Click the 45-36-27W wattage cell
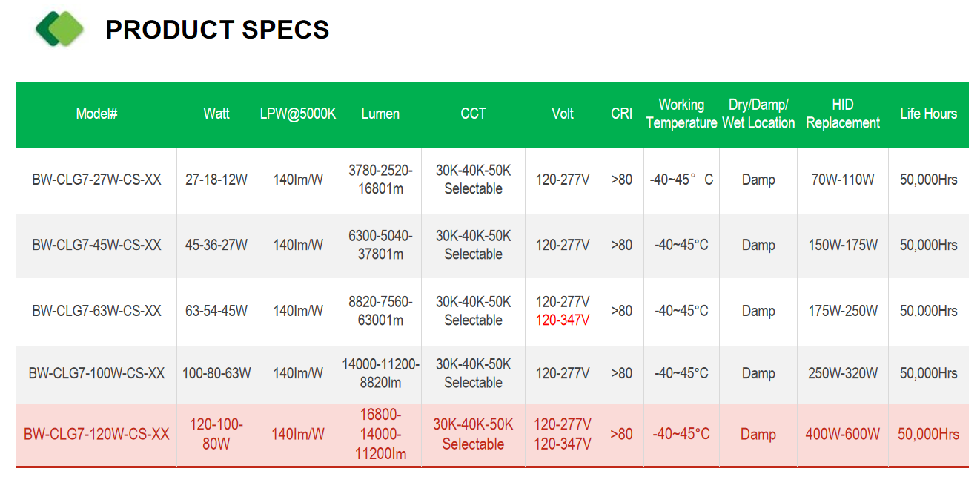Viewport: 980px width, 477px height. 216,245
